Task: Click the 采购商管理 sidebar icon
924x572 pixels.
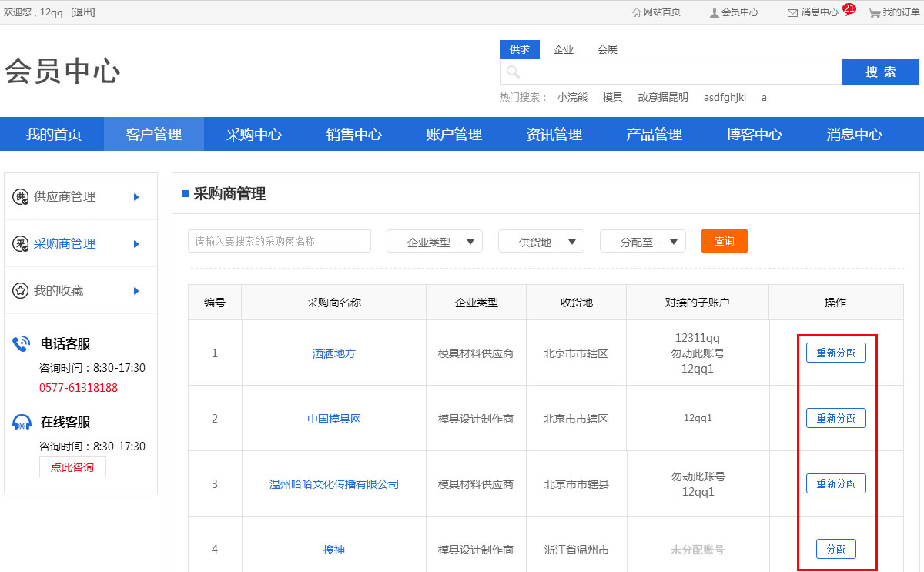Action: click(x=21, y=244)
